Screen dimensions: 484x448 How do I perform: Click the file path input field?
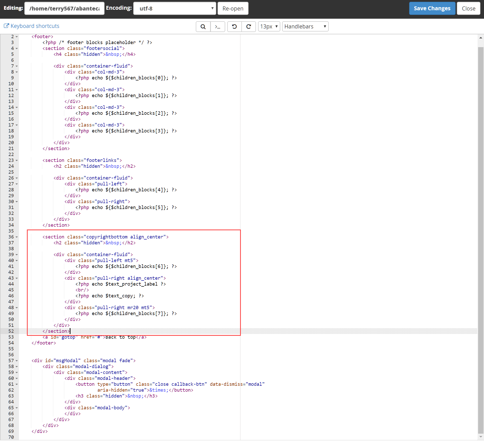point(64,8)
